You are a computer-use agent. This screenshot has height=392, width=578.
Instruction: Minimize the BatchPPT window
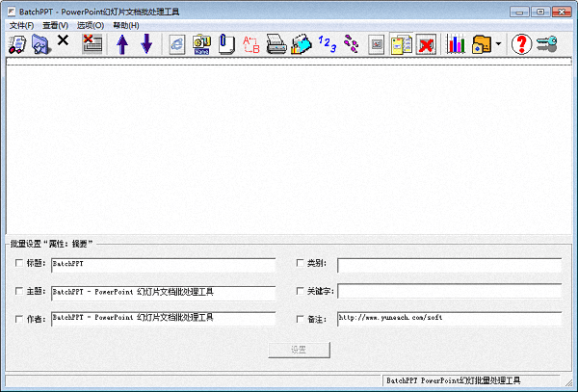(519, 12)
